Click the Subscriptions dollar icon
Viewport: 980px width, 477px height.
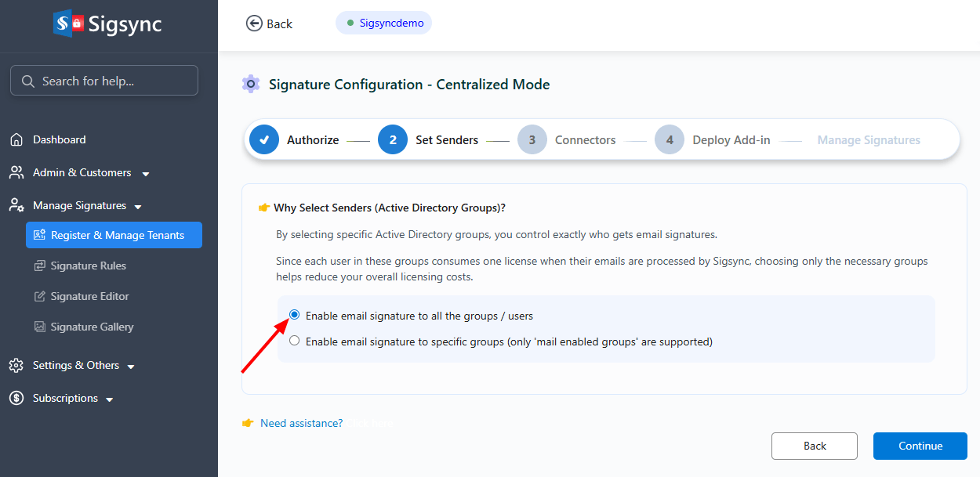(16, 399)
